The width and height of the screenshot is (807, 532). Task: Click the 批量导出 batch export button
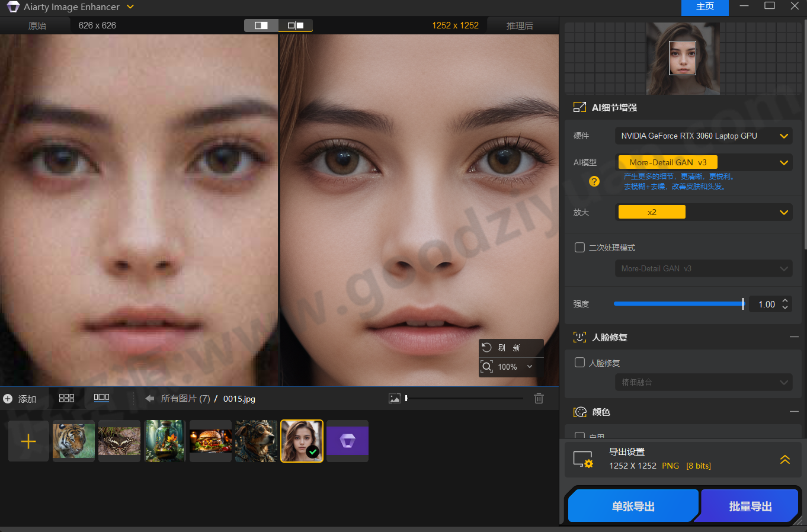750,505
